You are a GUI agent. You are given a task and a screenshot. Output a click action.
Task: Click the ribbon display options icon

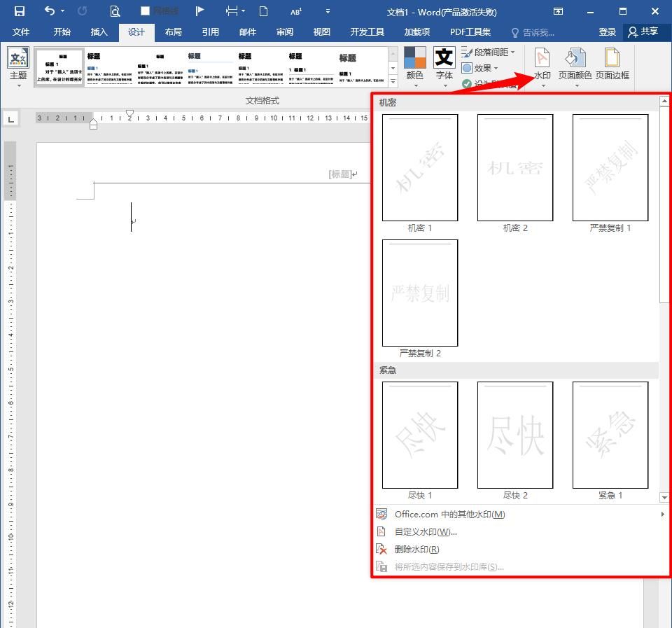click(x=558, y=11)
